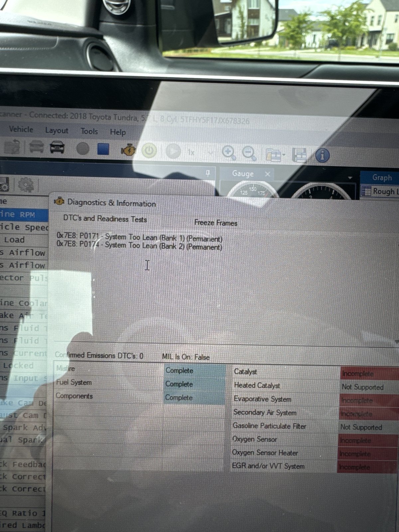The width and height of the screenshot is (399, 532).
Task: Switch to the Gauge tab
Action: coord(243,174)
